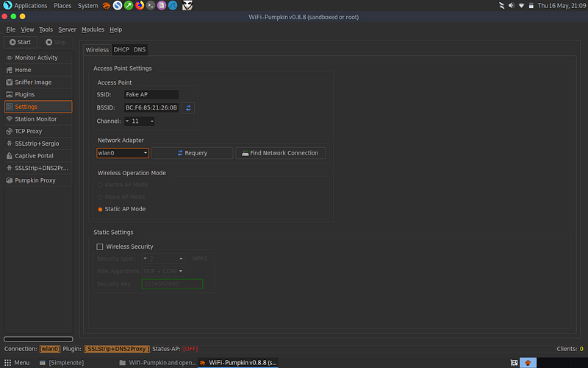Enable the Wireless Security checkbox
Image resolution: width=588 pixels, height=368 pixels.
[100, 247]
